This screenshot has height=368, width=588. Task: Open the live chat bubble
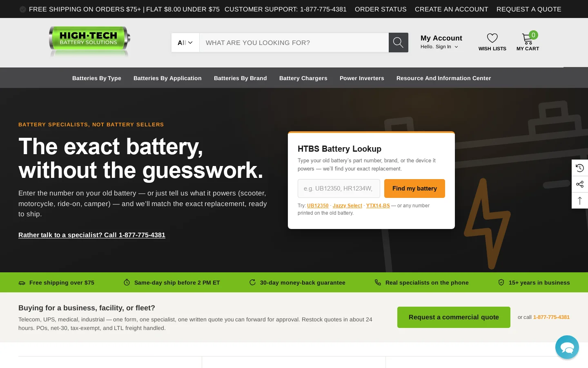click(567, 347)
